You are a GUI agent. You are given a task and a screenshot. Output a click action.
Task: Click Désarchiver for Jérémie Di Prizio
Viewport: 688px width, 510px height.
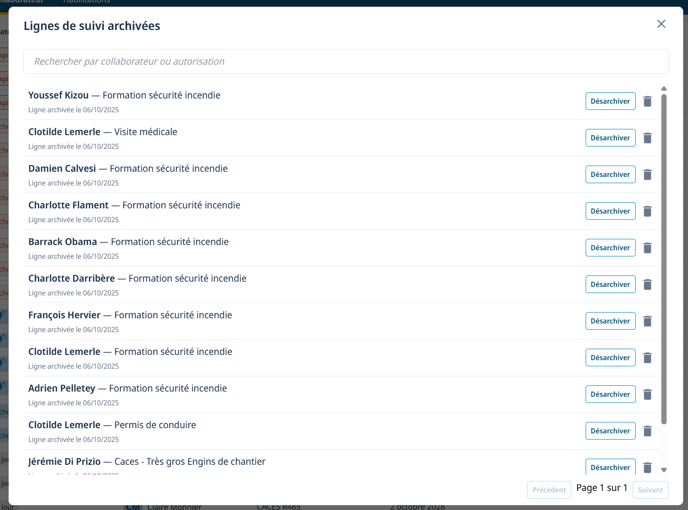pyautogui.click(x=610, y=467)
